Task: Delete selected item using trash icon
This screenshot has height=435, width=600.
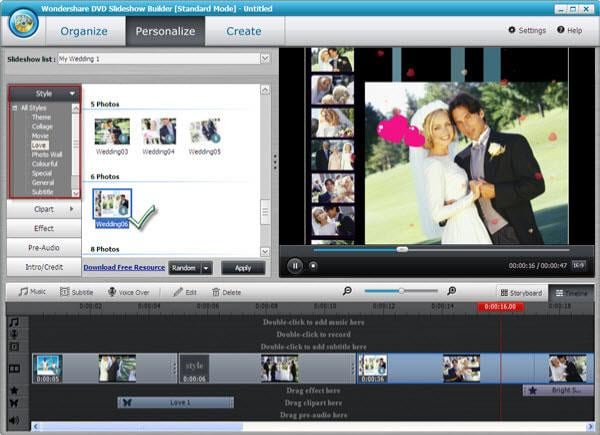Action: 216,292
